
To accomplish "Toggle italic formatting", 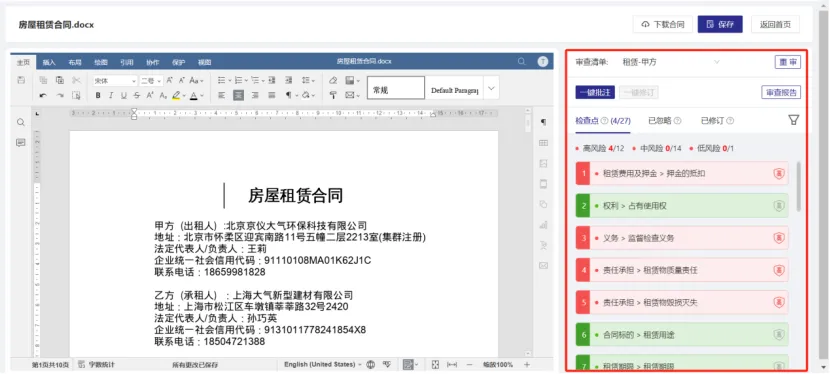I will click(111, 96).
